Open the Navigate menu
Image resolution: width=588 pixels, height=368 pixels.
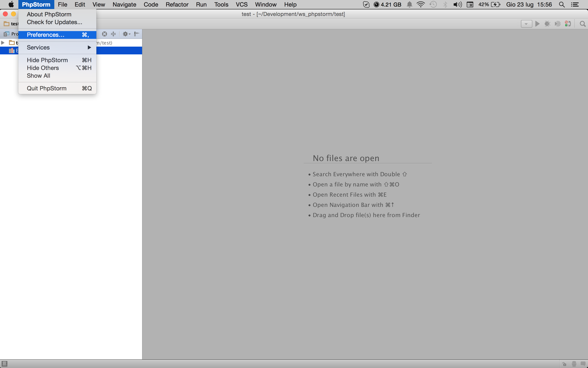124,4
